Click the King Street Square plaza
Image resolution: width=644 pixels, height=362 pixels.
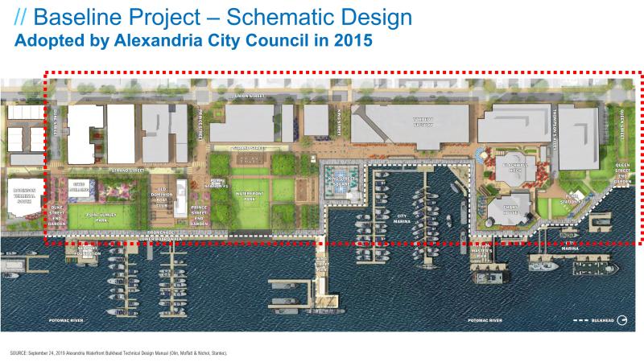pyautogui.click(x=341, y=173)
